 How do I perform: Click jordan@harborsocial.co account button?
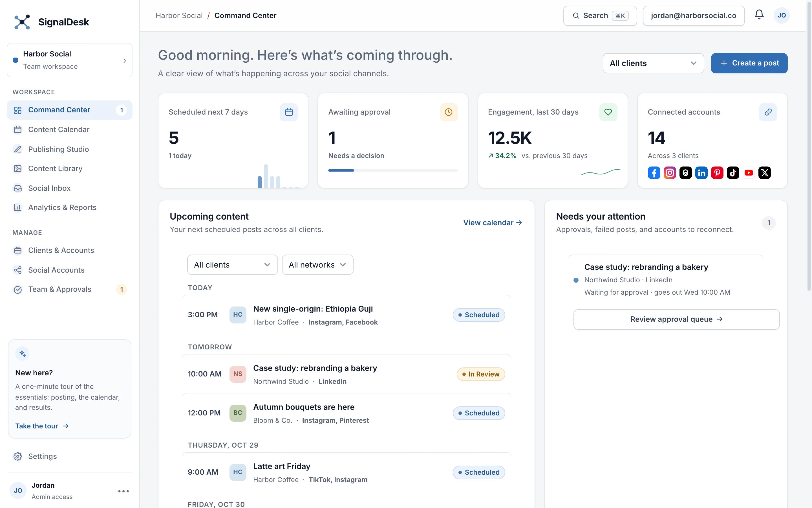click(694, 16)
